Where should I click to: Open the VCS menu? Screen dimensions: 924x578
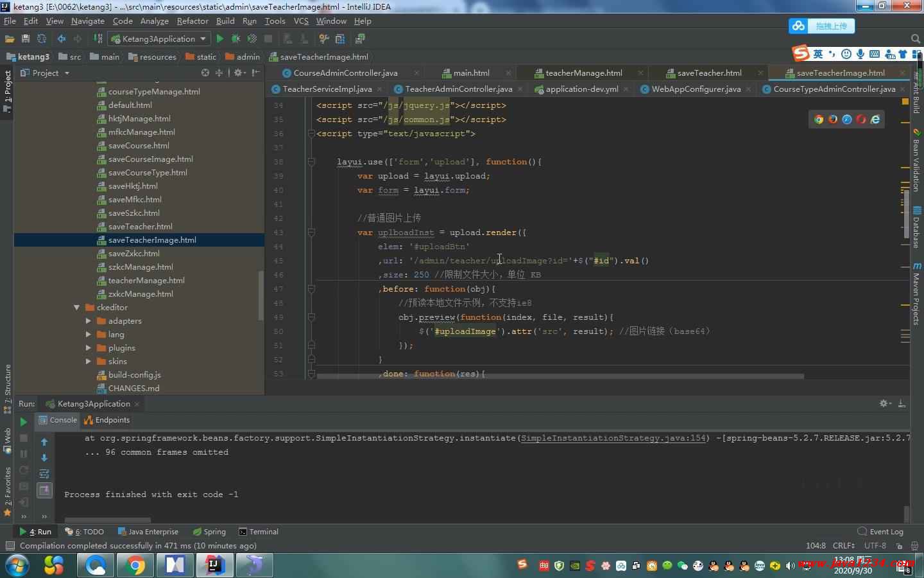(301, 21)
